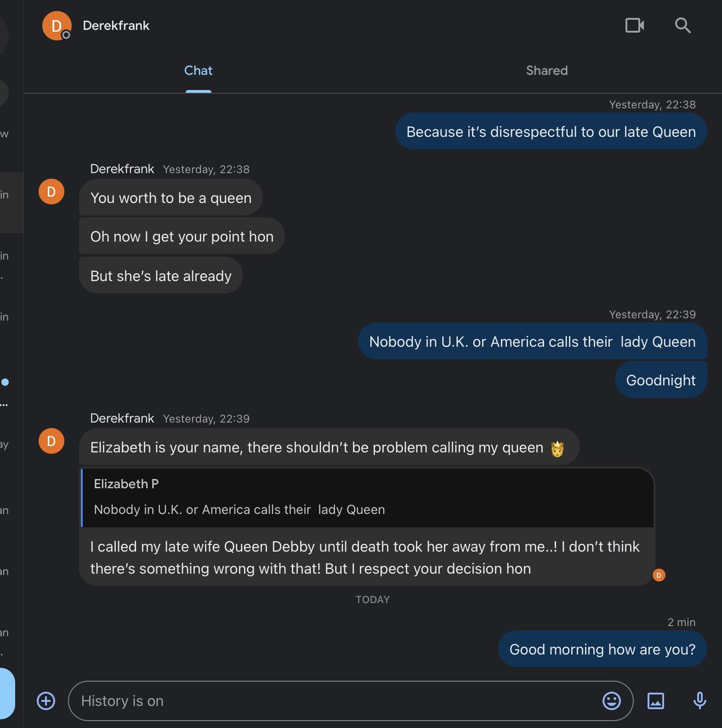This screenshot has height=728, width=722.
Task: Open the plus attachment menu
Action: (x=45, y=701)
